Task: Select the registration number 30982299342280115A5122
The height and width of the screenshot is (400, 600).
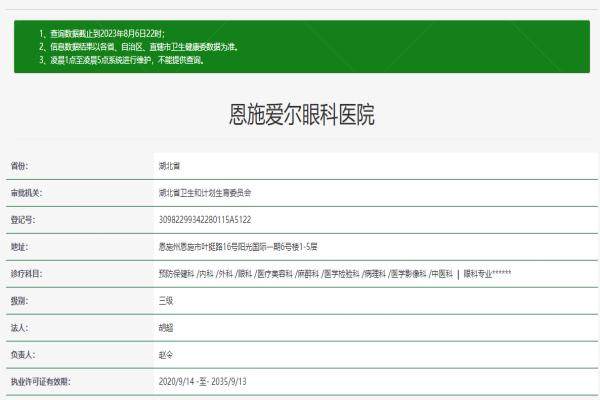Action: [205, 220]
